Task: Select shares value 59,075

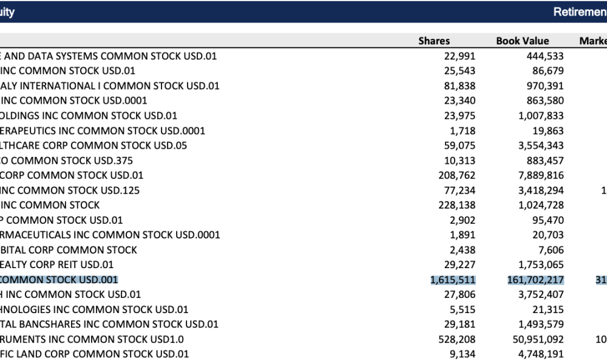Action: pyautogui.click(x=459, y=146)
